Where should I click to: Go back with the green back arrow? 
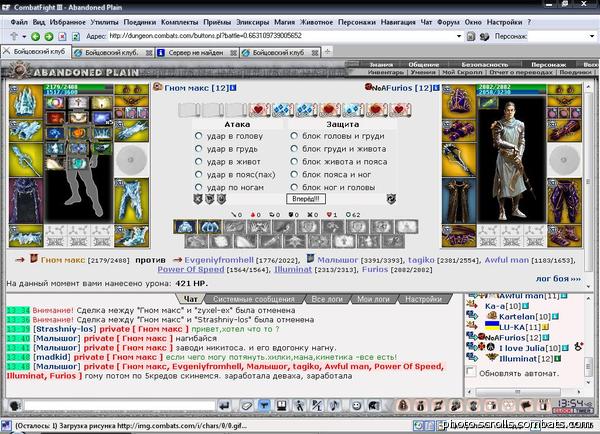[x=35, y=36]
